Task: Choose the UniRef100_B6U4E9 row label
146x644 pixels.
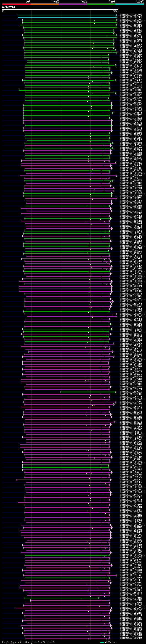Action: 131,590
